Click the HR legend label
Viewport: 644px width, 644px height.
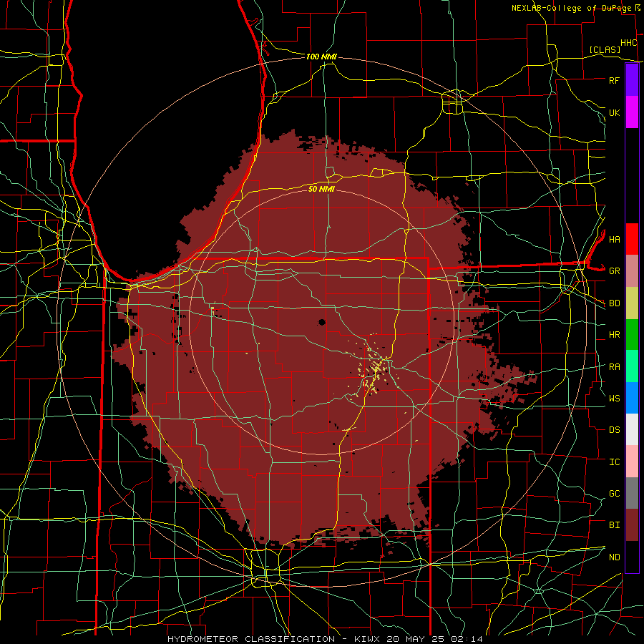click(614, 335)
